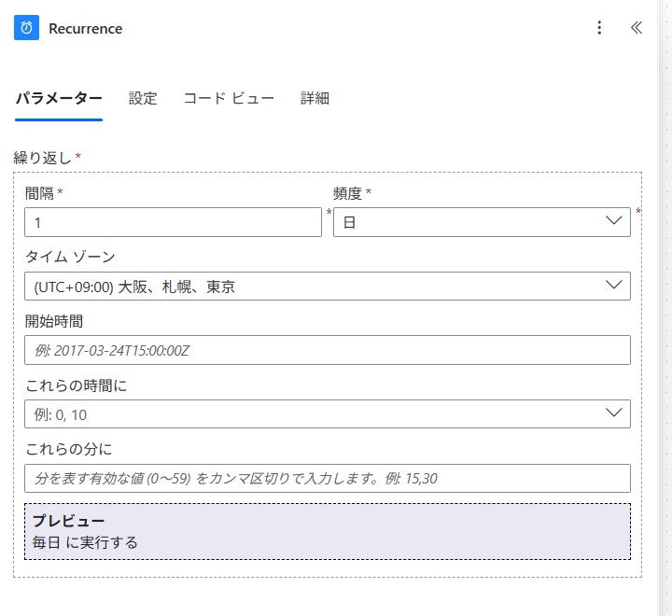Click the Recurrence clock trigger icon

[x=27, y=28]
